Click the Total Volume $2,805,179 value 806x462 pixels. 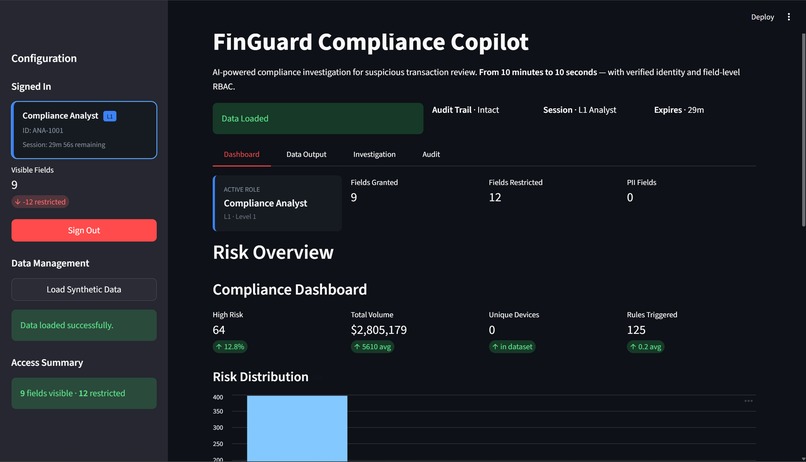tap(378, 330)
